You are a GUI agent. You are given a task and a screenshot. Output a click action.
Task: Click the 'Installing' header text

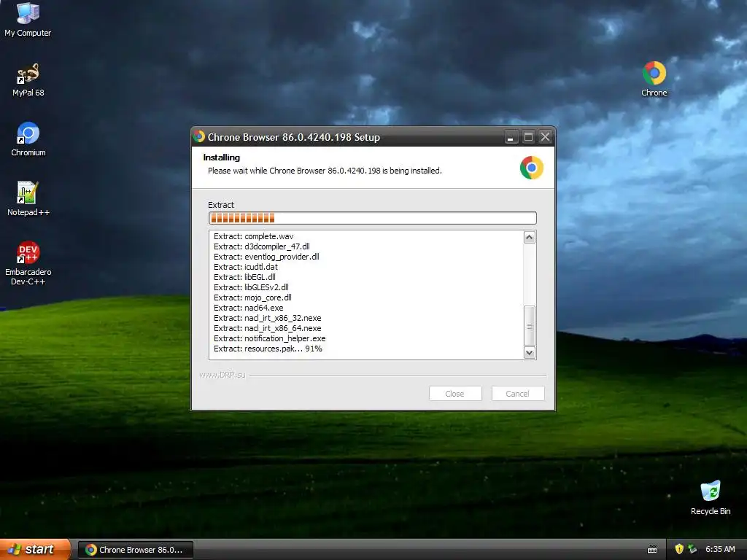pos(222,157)
